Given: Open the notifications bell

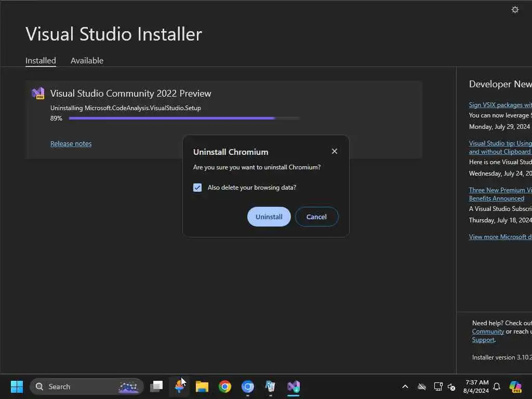Looking at the screenshot, I should 497,387.
